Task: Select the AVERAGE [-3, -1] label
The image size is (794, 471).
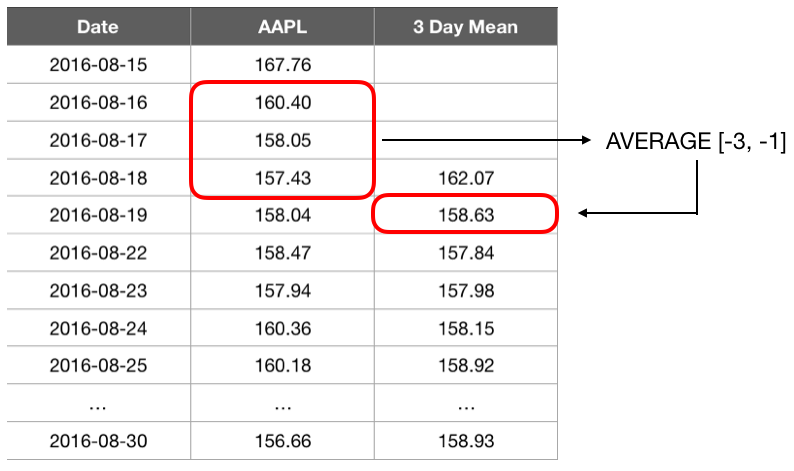Action: pyautogui.click(x=696, y=142)
